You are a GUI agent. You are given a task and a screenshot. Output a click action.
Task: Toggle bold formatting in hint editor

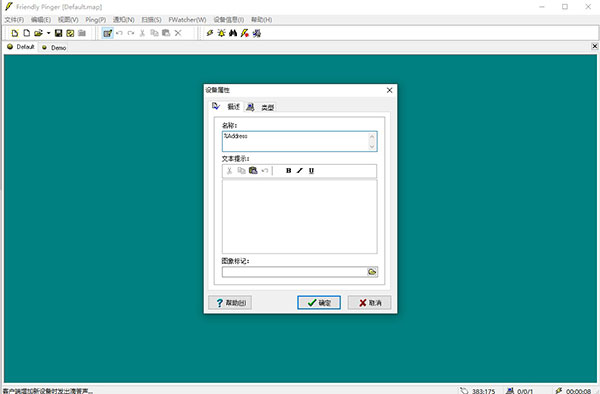289,171
